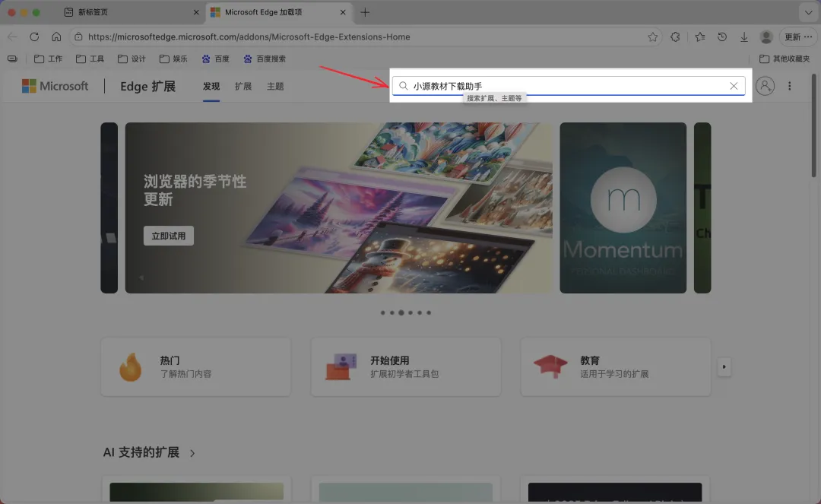
Task: Open the browser home page icon
Action: click(x=56, y=36)
